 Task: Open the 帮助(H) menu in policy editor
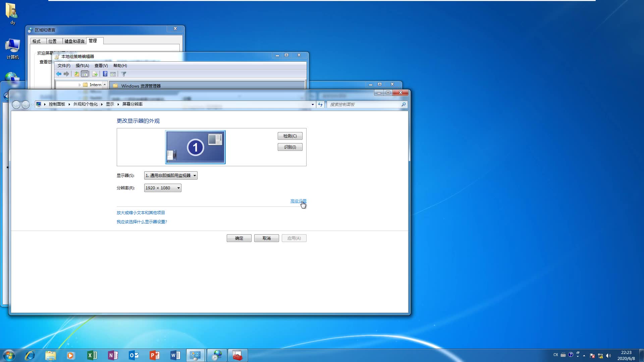(120, 66)
